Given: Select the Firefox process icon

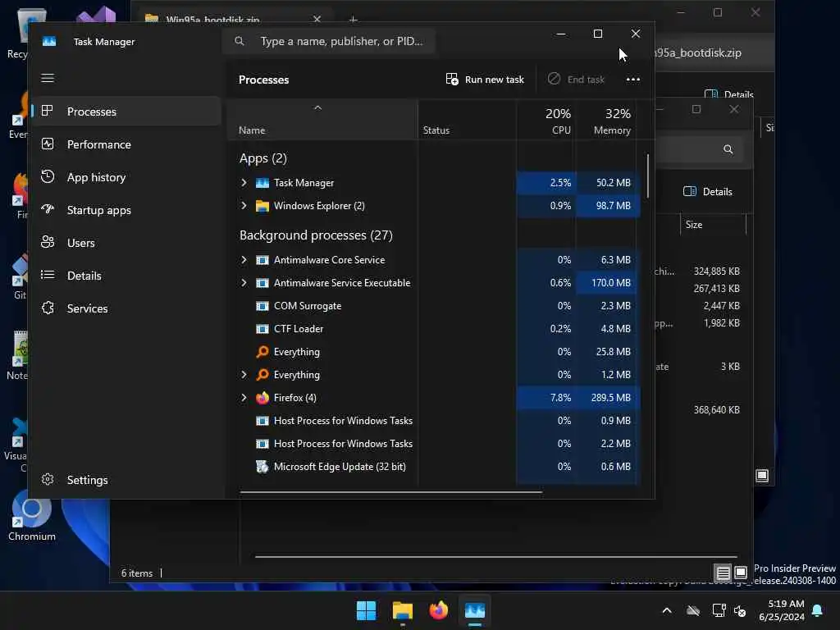Looking at the screenshot, I should point(262,398).
